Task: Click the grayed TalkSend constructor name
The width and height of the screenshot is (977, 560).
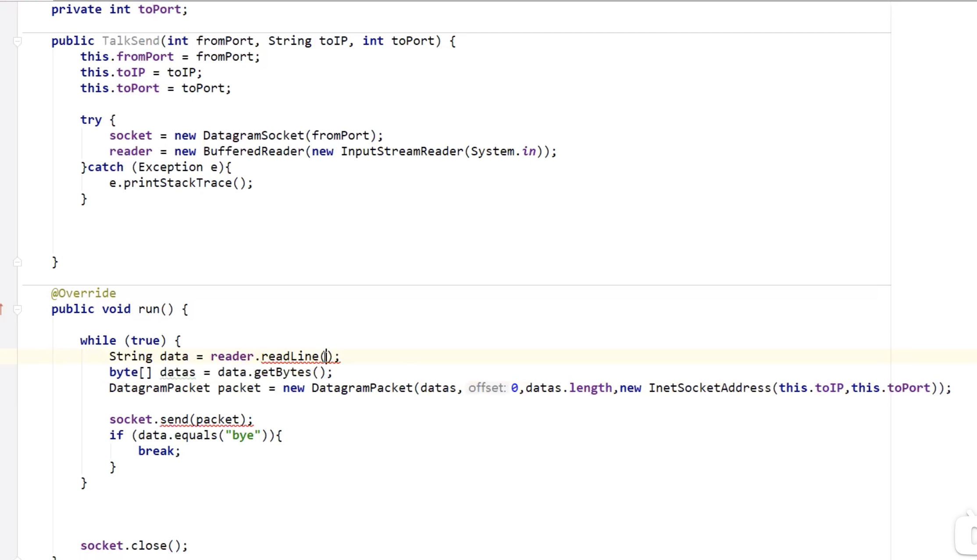Action: click(x=131, y=41)
